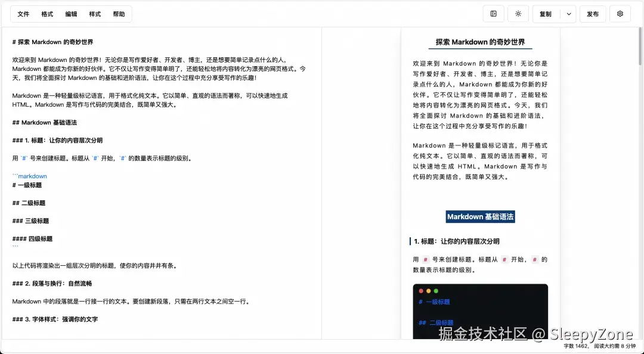
Task: Open the 格式 menu
Action: (47, 14)
